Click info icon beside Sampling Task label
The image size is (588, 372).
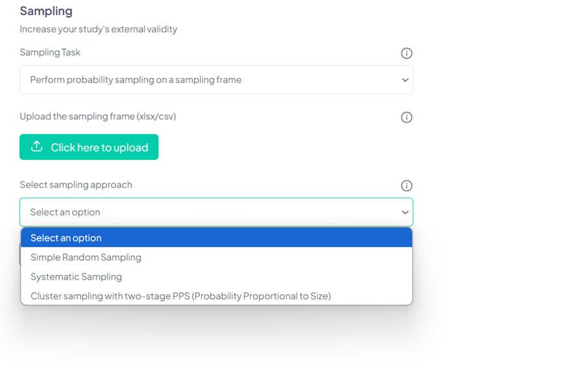click(406, 53)
